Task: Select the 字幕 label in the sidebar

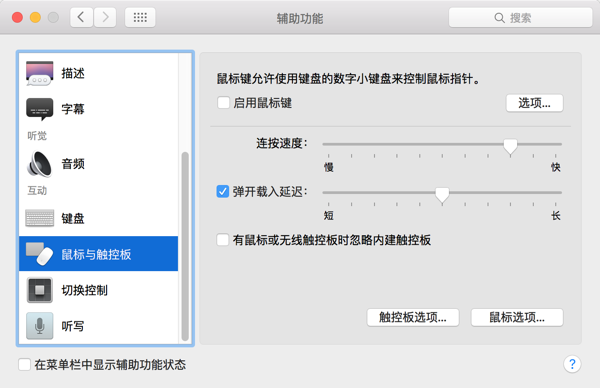Action: click(73, 109)
